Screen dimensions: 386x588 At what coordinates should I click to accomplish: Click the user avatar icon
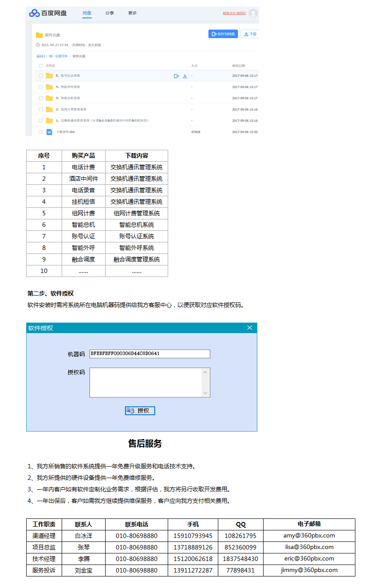pyautogui.click(x=253, y=13)
